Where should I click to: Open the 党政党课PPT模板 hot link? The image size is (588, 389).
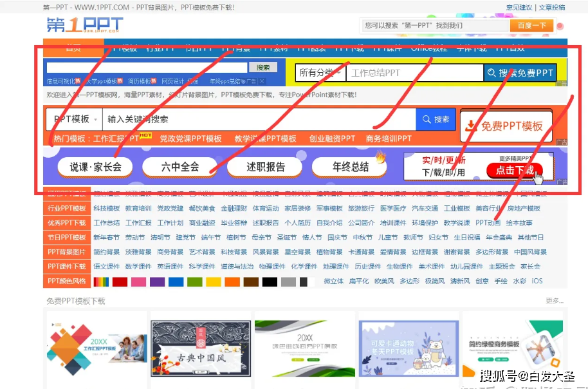tap(190, 138)
